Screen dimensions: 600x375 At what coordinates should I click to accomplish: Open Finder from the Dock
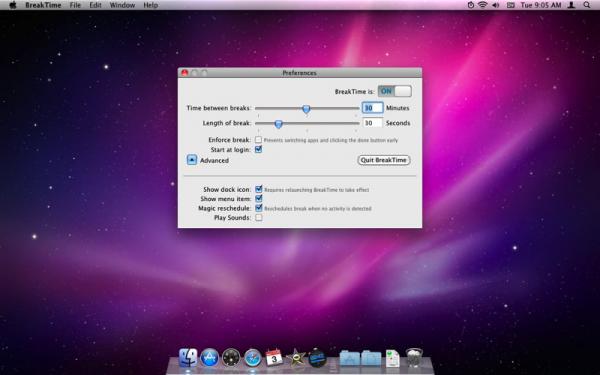click(x=188, y=357)
